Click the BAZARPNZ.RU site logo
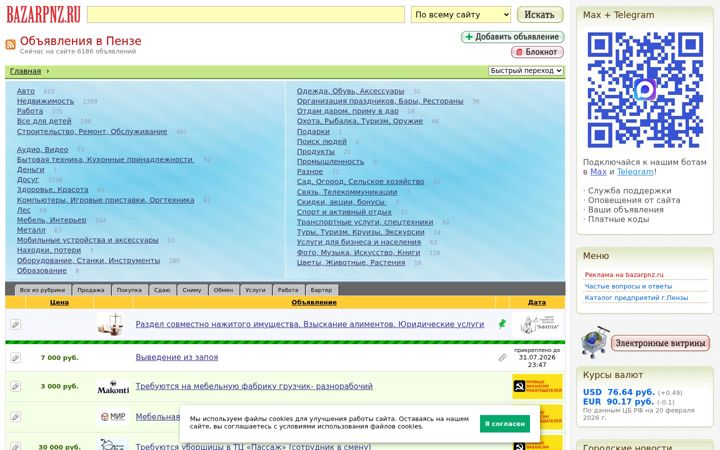 point(44,14)
